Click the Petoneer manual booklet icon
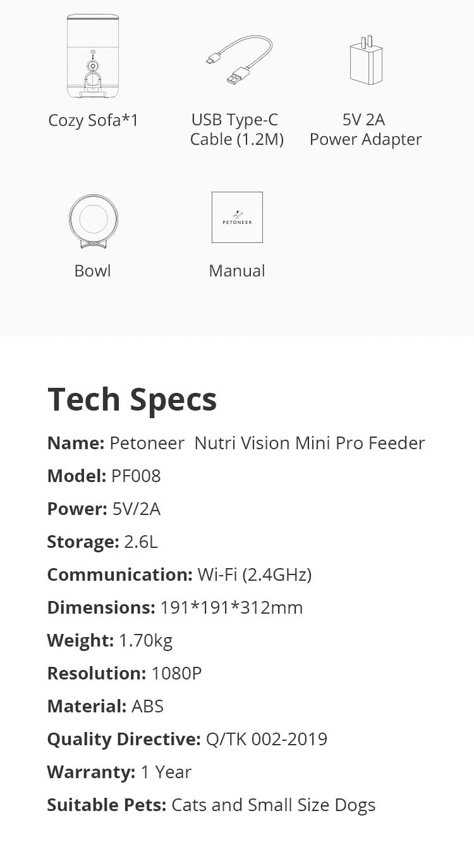 (237, 217)
